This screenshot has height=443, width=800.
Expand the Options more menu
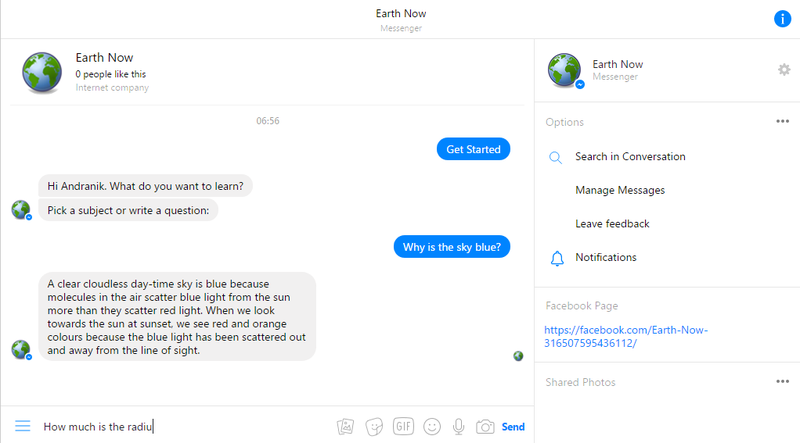(x=783, y=122)
